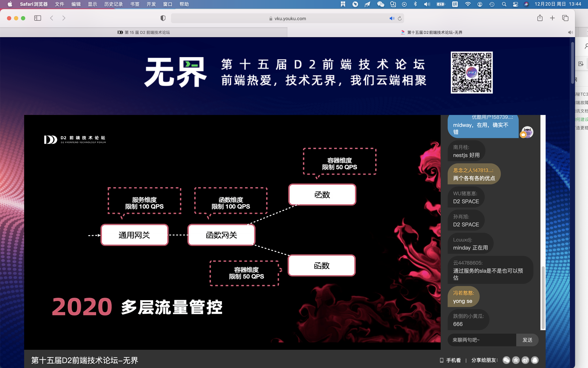Click 孙肖旭's D2 SPACE message
The height and width of the screenshot is (368, 588).
coord(466,220)
